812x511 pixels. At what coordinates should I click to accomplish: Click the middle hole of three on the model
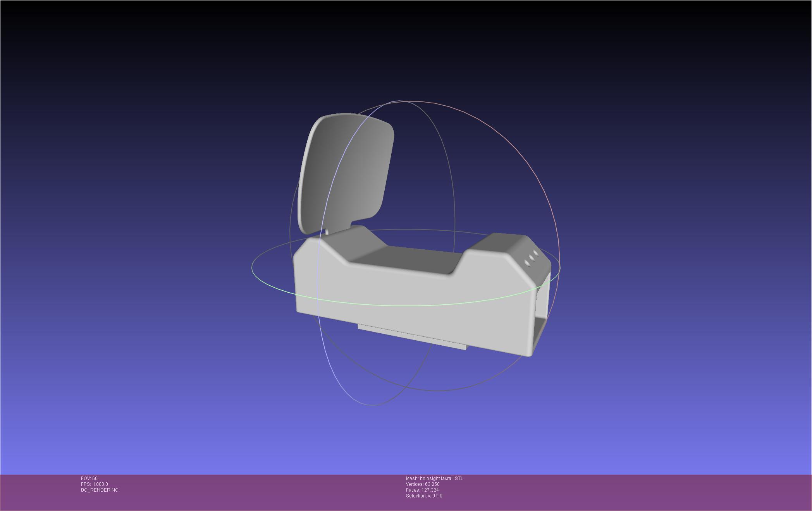click(x=532, y=258)
